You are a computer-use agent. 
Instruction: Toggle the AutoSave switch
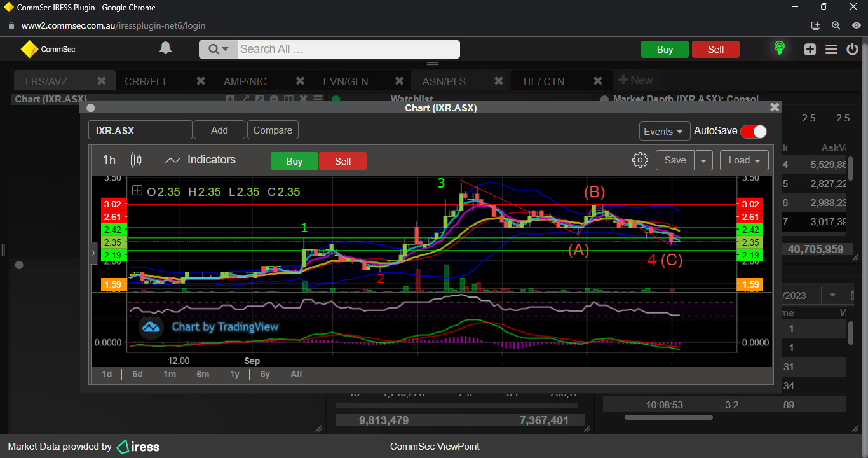pyautogui.click(x=754, y=131)
